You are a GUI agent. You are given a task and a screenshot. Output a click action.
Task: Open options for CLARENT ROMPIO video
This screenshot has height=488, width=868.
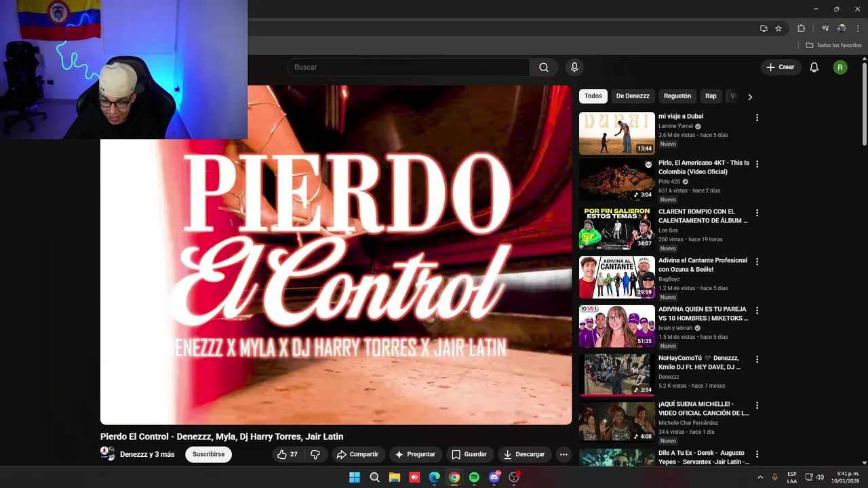(757, 213)
